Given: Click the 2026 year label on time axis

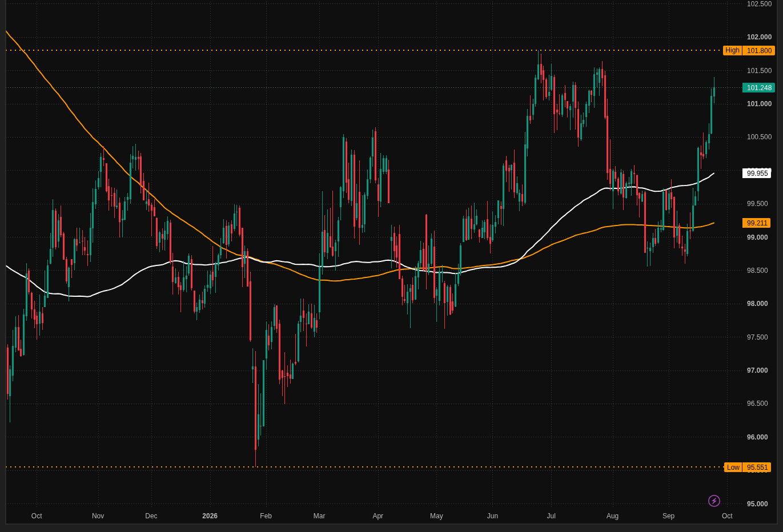Looking at the screenshot, I should click(210, 516).
